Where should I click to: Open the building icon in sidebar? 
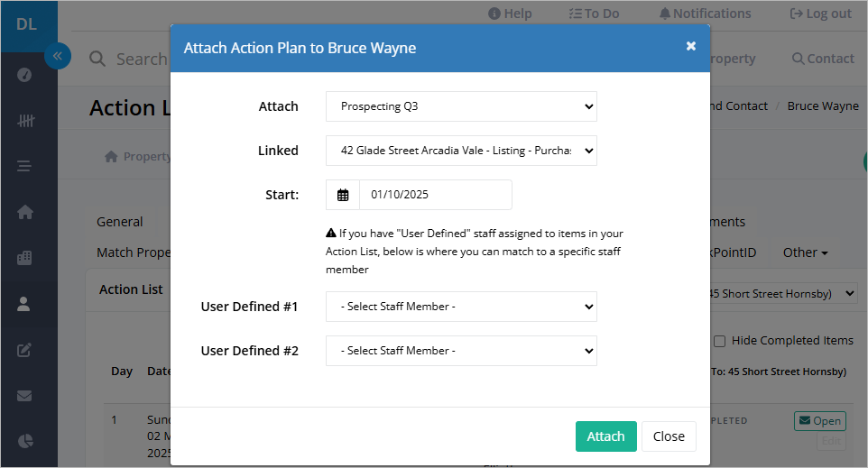click(x=25, y=258)
